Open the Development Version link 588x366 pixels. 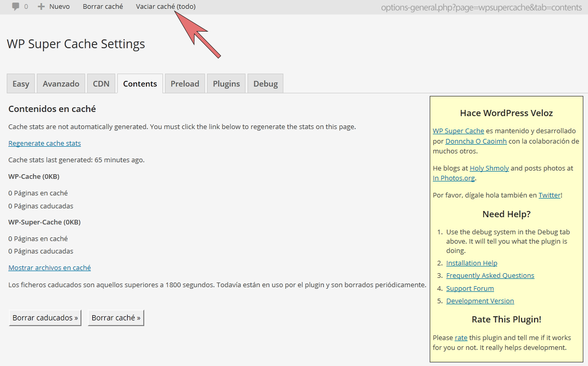(x=480, y=301)
